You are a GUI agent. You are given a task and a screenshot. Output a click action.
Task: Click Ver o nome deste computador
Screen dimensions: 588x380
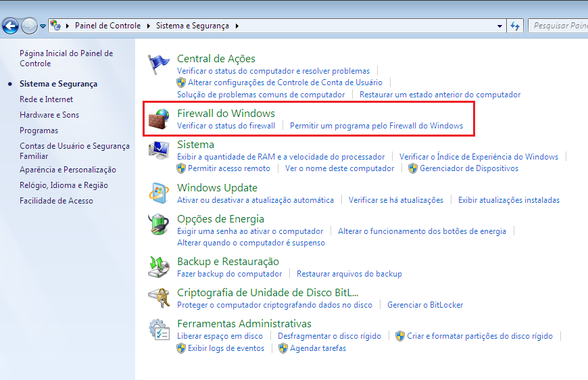tap(340, 168)
